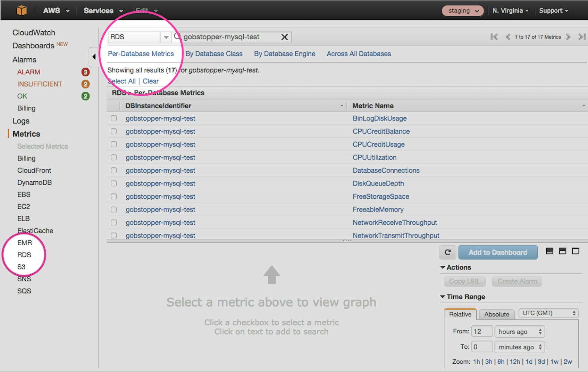
Task: Collapse the sidebar with the arrow icon
Action: point(94,57)
